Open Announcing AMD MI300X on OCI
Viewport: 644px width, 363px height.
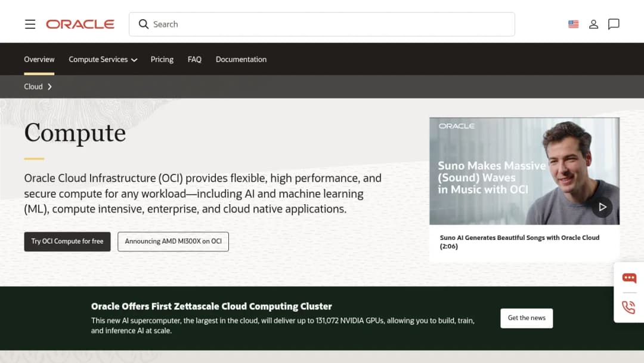(173, 241)
